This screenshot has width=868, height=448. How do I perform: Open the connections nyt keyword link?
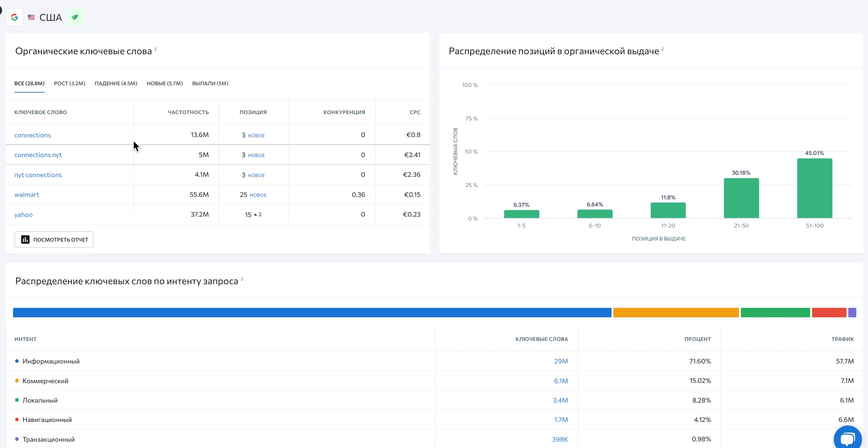tap(38, 155)
